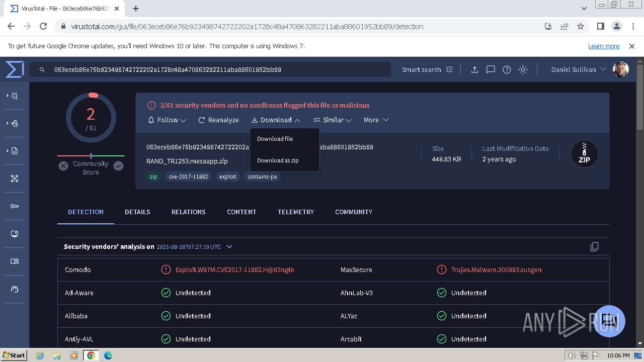This screenshot has width=644, height=362.
Task: Vote negative on community score (X)
Action: pos(63,165)
